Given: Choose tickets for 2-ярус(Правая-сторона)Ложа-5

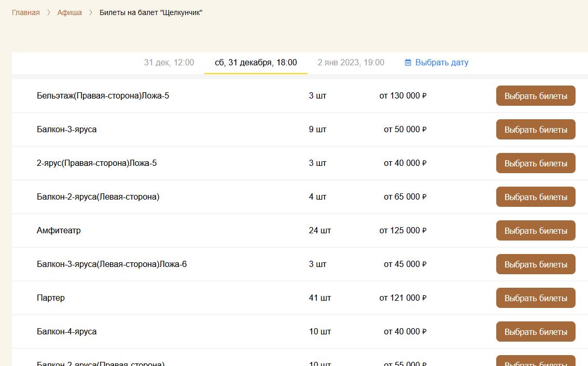Looking at the screenshot, I should tap(536, 163).
